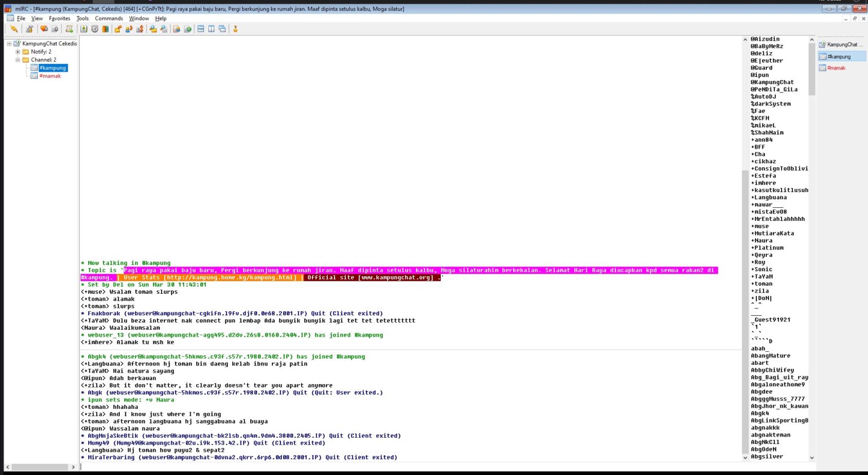Click the treebar horizontal scrollbar right arrow

point(73,467)
